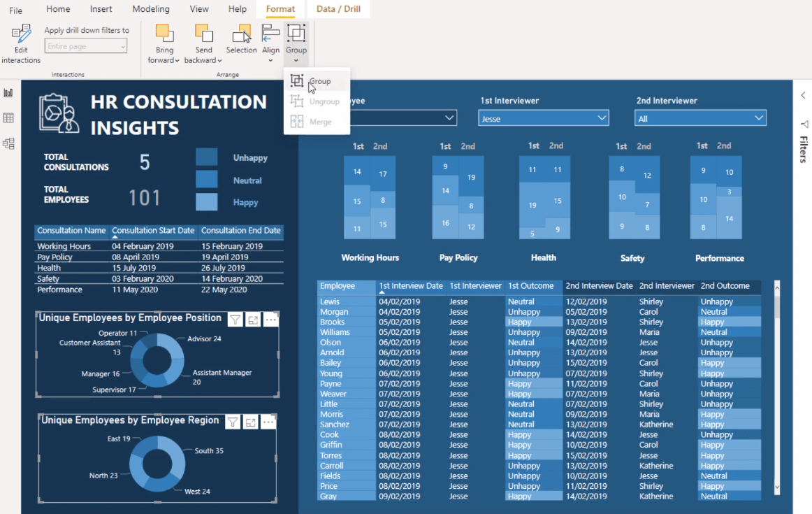
Task: Switch to Report view in sidebar
Action: click(8, 93)
